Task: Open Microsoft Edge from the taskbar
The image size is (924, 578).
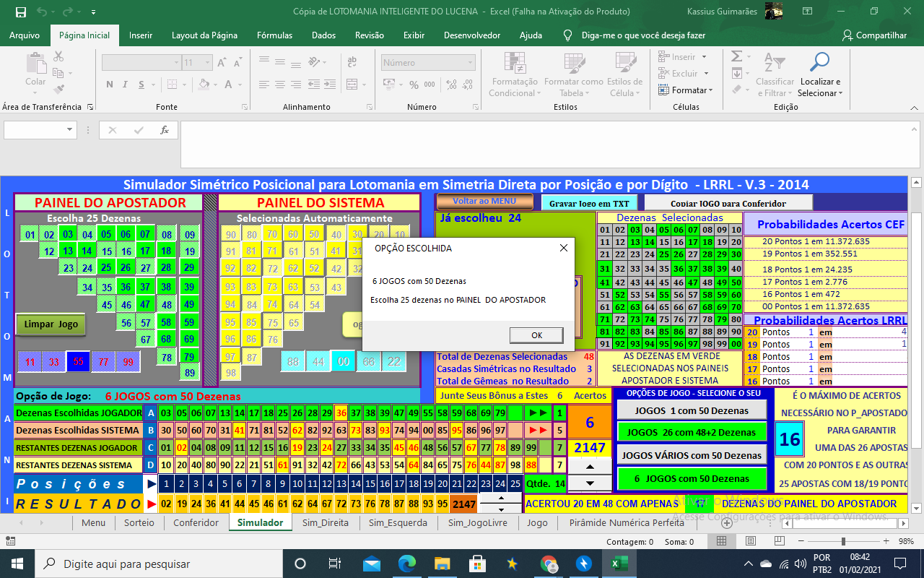Action: click(407, 564)
